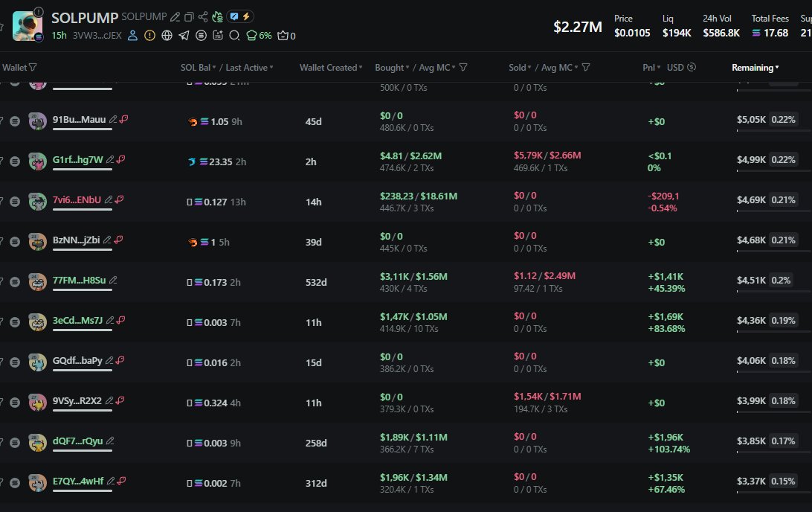
Task: Toggle the USD currency switch near Pnl
Action: [692, 68]
